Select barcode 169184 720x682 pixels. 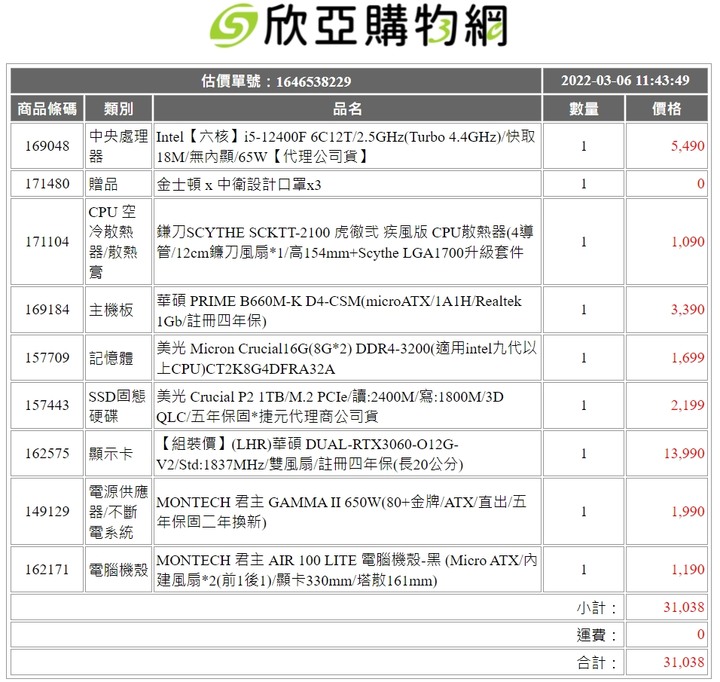point(47,310)
